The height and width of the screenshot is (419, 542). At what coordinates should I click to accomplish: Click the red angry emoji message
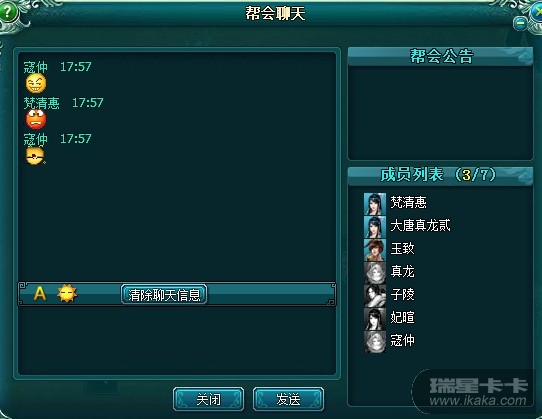click(x=36, y=119)
